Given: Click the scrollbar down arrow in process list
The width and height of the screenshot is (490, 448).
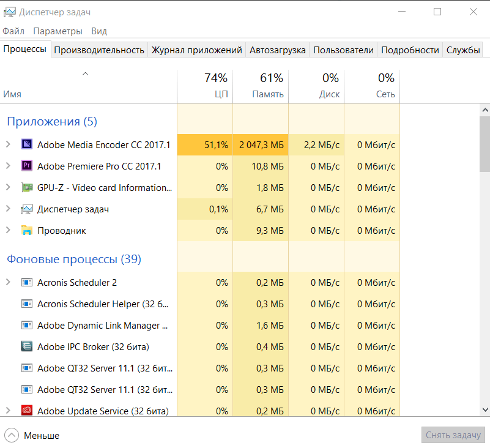Looking at the screenshot, I should pos(485,410).
